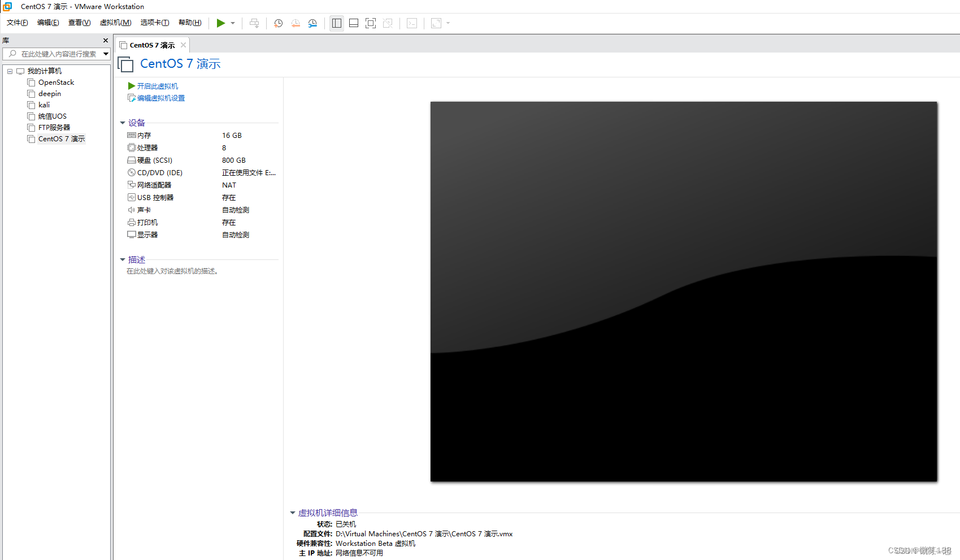The height and width of the screenshot is (560, 960).
Task: Click the revert to snapshot toolbar icon
Action: 296,23
